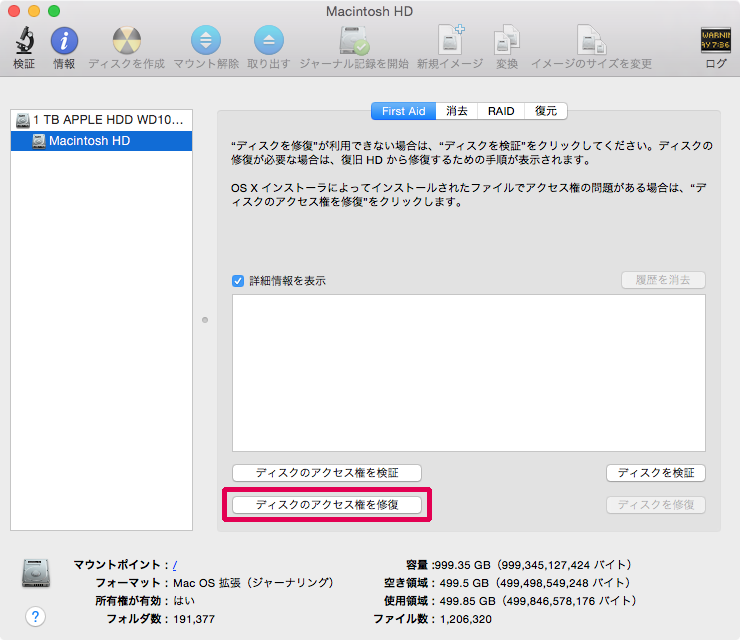Open the ログ log toolbar icon
This screenshot has height=640, width=740.
pos(715,40)
